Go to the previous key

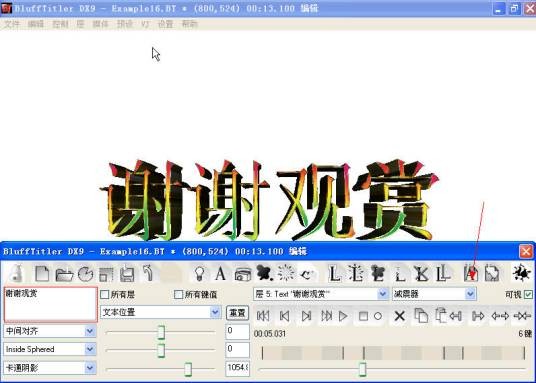[x=284, y=316]
